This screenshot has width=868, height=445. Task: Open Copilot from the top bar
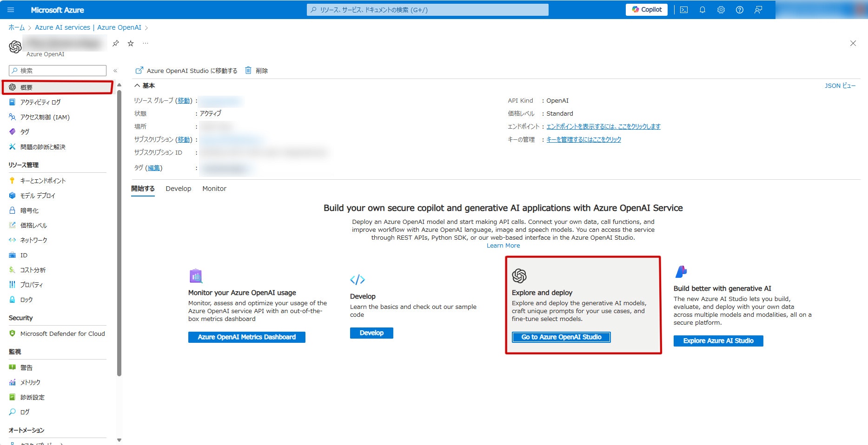647,9
